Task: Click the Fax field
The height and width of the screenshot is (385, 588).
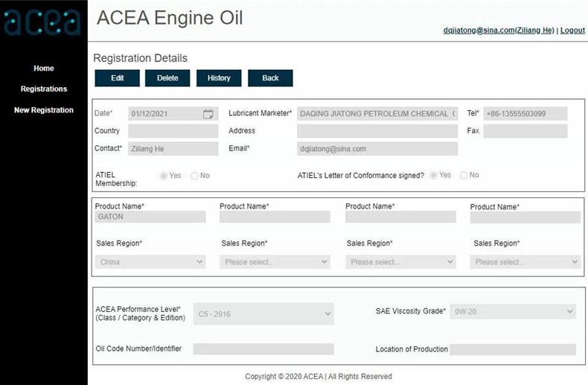Action: tap(525, 131)
